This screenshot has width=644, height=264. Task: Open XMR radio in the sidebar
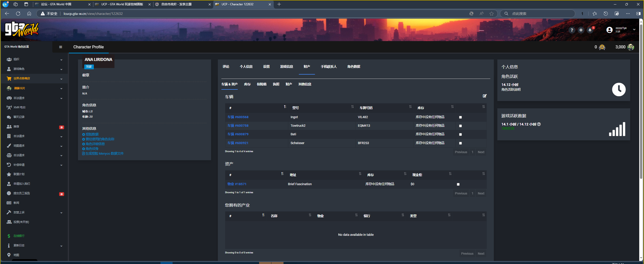pos(19,107)
